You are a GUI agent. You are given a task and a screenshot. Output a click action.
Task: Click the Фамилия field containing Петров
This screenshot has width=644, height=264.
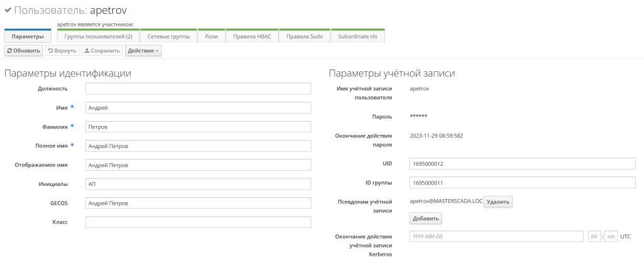coord(198,127)
